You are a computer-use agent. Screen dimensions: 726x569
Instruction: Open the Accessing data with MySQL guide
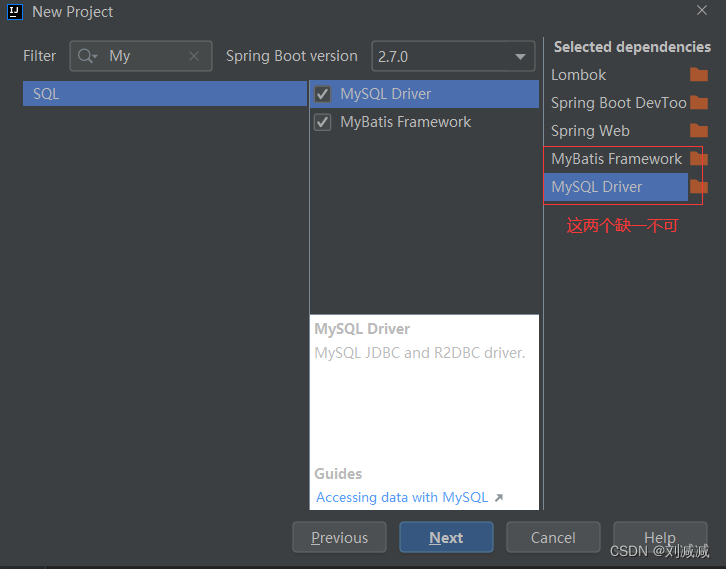point(402,497)
